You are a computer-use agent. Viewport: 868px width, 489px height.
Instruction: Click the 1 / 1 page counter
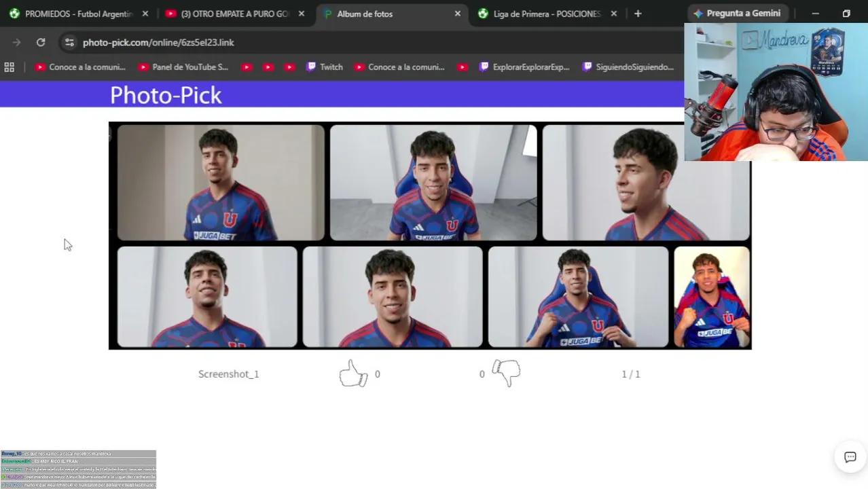click(x=631, y=374)
